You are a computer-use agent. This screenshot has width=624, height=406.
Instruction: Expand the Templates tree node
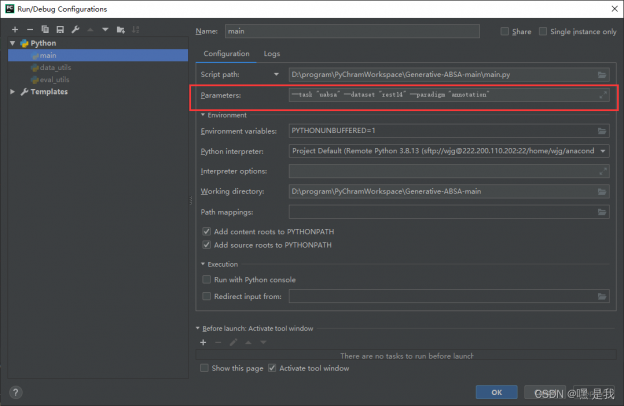coord(13,92)
